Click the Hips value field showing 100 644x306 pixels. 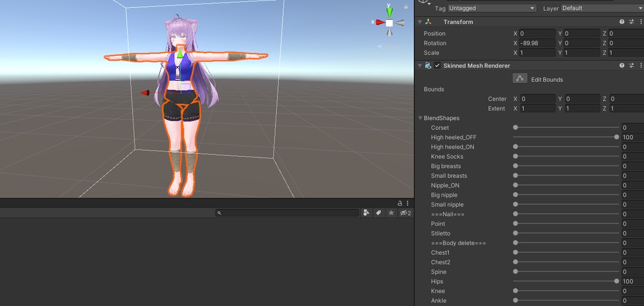tap(633, 281)
